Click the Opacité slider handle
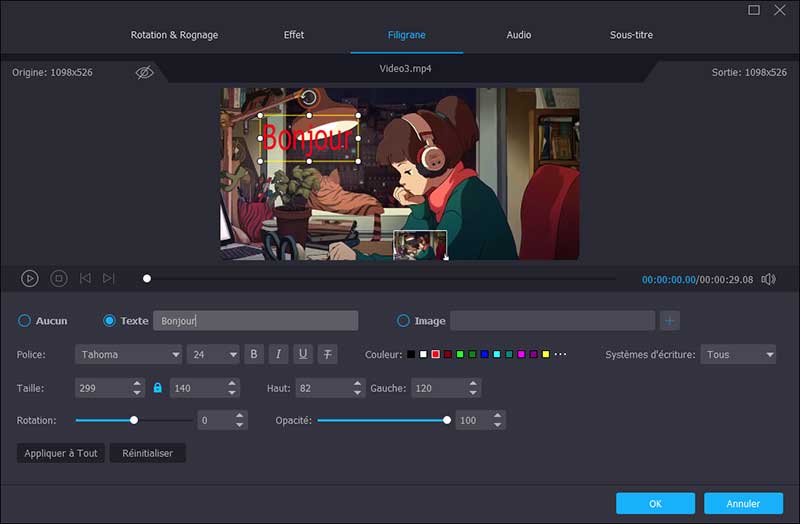The image size is (800, 524). point(447,420)
